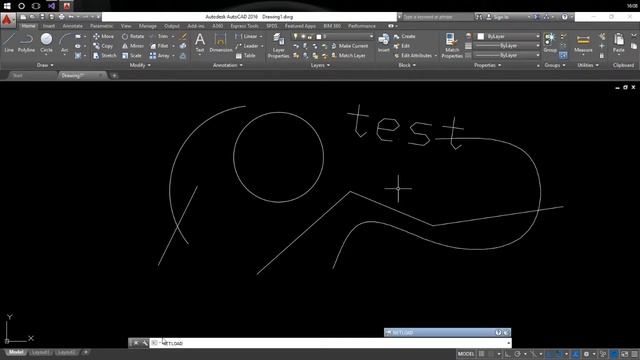
Task: Open the Output ribbon tab
Action: click(171, 26)
